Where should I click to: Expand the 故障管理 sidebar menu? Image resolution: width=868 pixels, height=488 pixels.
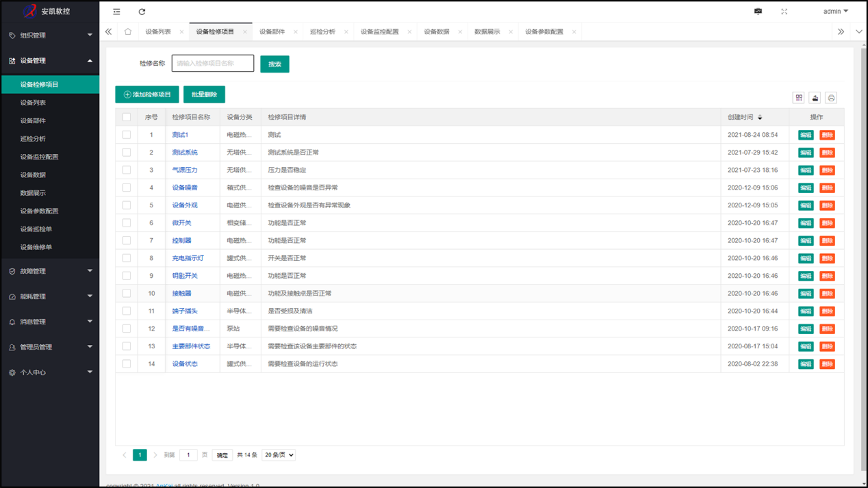point(50,271)
